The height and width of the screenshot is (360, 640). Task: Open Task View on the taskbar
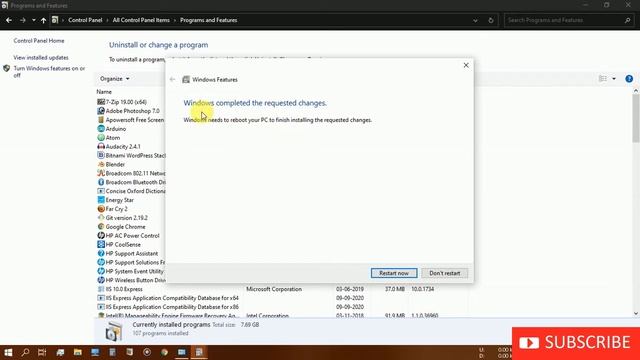click(x=42, y=352)
